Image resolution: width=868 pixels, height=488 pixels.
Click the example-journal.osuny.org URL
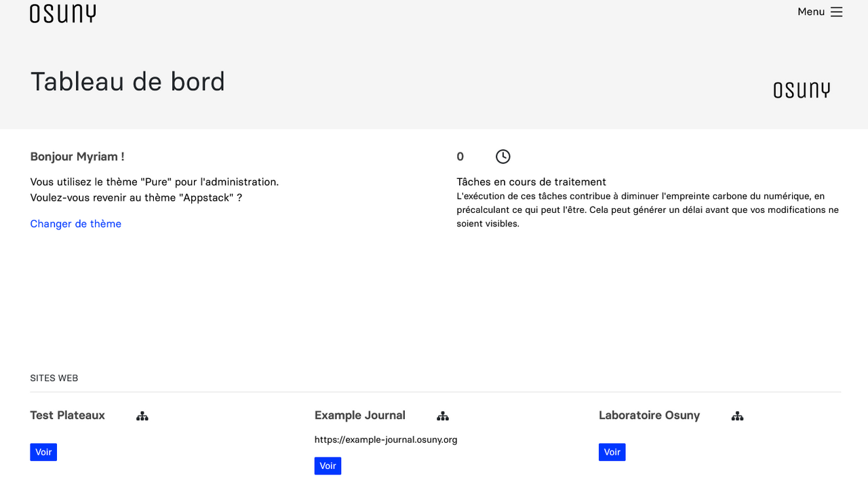click(x=386, y=440)
